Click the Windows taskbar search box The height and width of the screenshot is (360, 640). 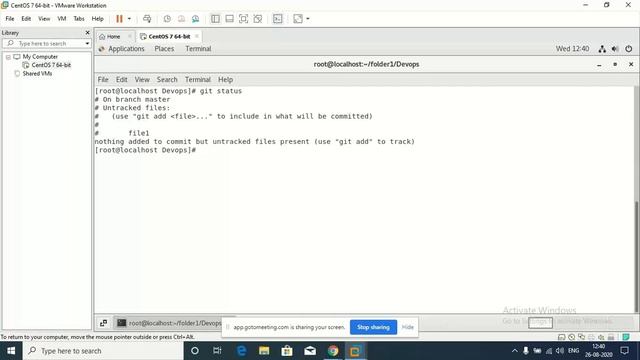103,351
